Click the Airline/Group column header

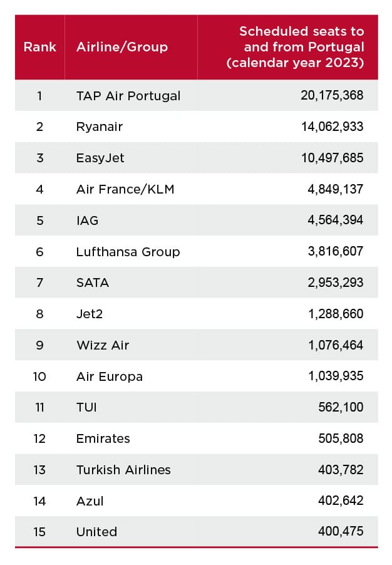[122, 47]
